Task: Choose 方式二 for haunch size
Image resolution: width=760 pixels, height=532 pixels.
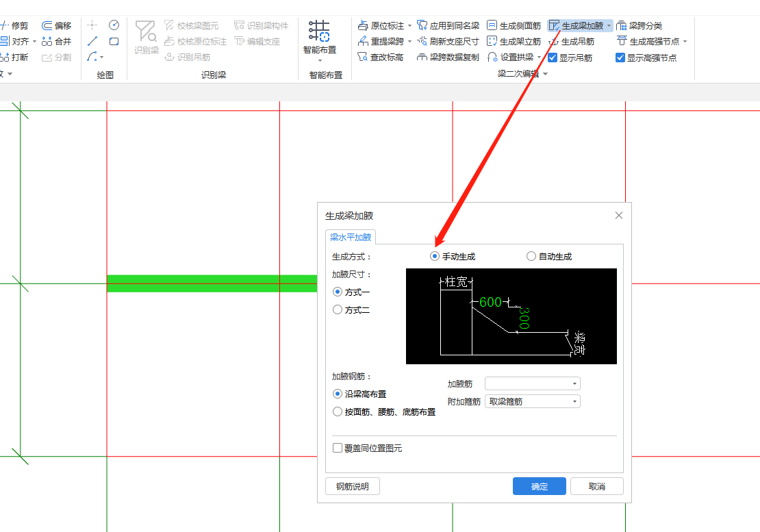Action: click(338, 309)
